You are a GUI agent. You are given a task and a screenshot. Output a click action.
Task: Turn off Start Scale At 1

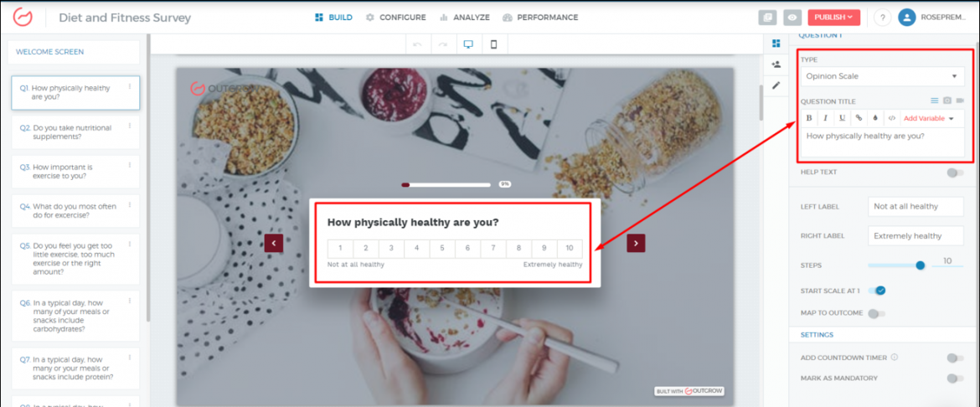(x=877, y=291)
